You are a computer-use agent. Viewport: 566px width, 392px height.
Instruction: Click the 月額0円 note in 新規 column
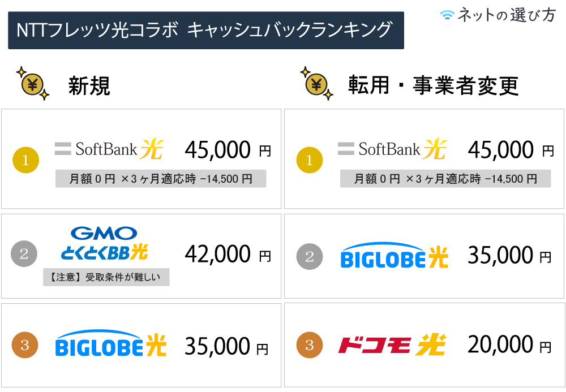pyautogui.click(x=161, y=179)
